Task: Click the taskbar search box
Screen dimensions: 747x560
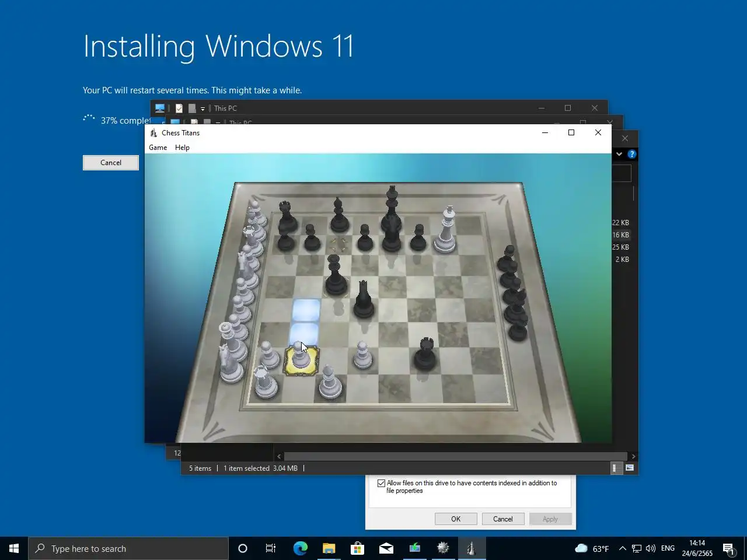Action: tap(128, 548)
